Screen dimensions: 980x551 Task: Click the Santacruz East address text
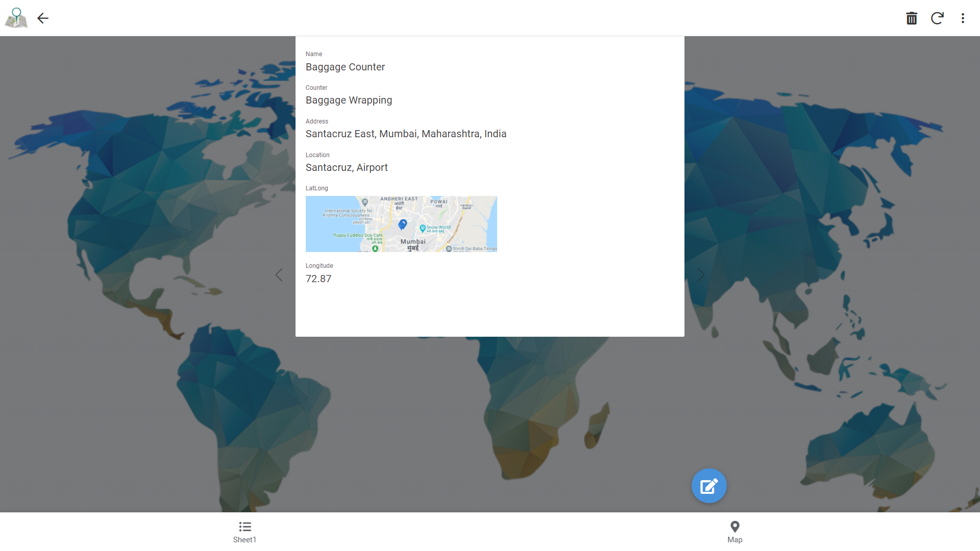pos(406,134)
